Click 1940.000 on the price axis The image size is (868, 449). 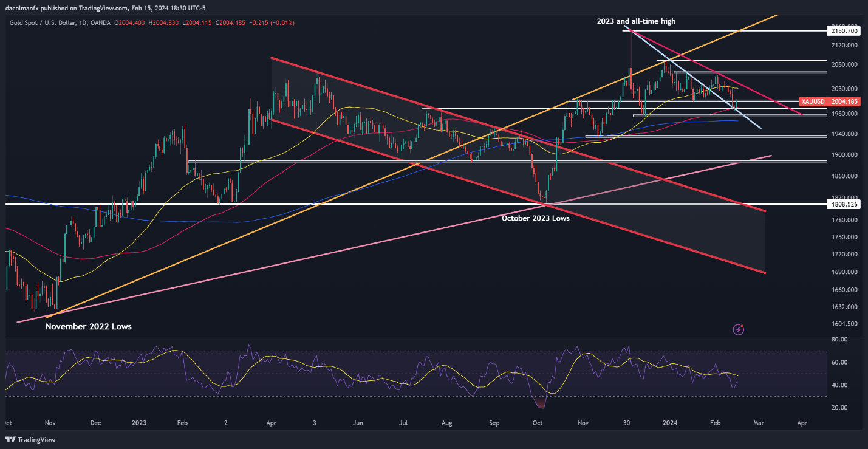click(844, 134)
